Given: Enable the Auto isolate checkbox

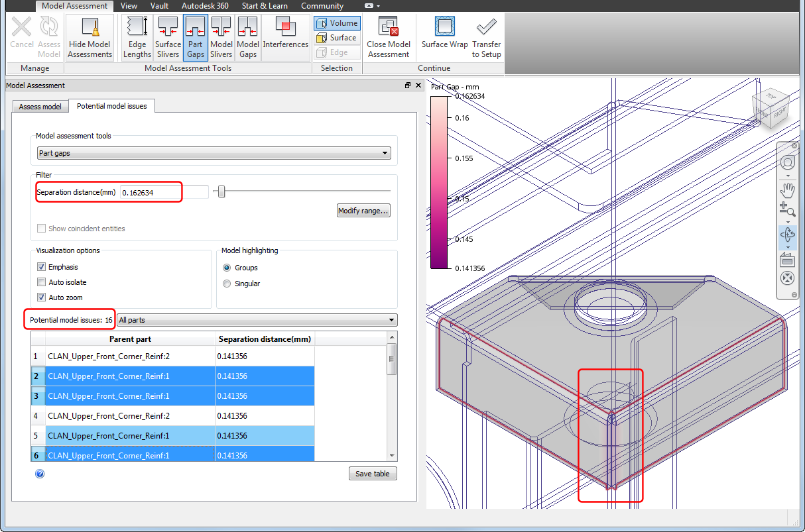Looking at the screenshot, I should (42, 282).
